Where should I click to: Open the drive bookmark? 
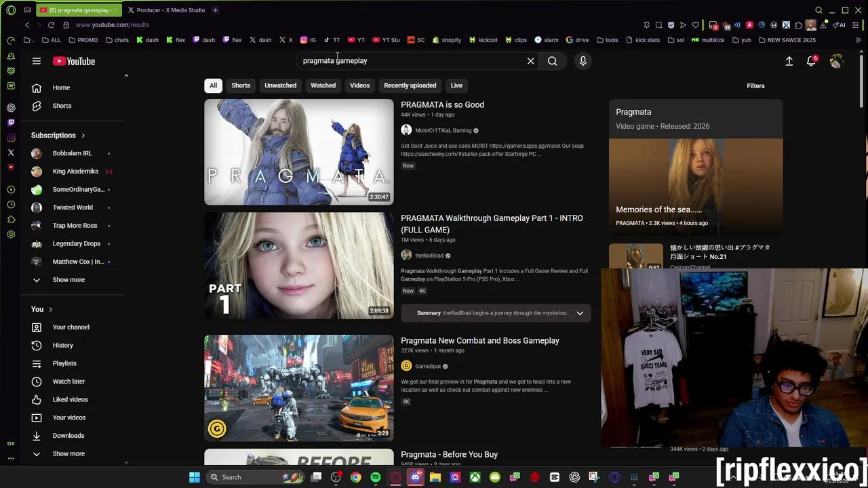[577, 40]
